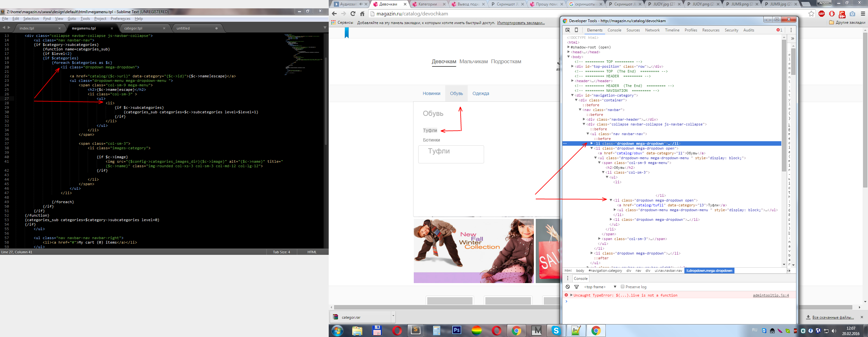Expand the navbar-header div node
The image size is (868, 337).
[x=584, y=119]
